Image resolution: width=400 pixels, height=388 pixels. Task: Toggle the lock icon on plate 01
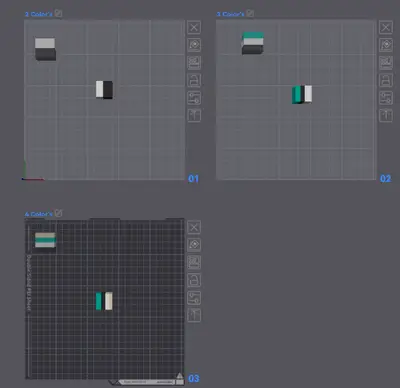194,80
